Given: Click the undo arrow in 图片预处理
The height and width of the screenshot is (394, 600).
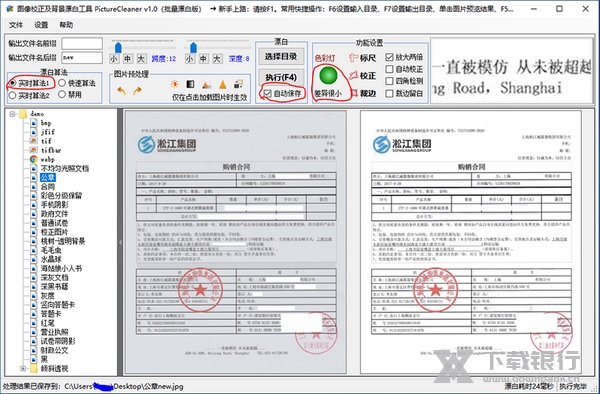Looking at the screenshot, I should coord(121,91).
